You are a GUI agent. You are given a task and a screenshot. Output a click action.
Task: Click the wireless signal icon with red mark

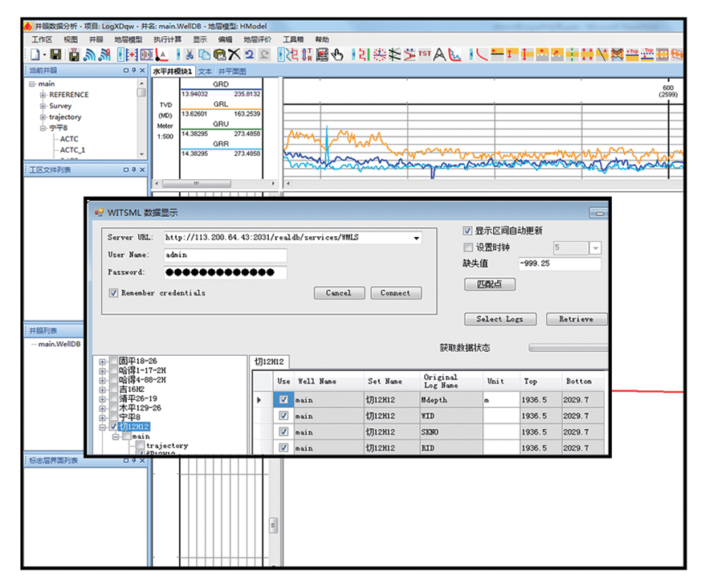[x=104, y=55]
